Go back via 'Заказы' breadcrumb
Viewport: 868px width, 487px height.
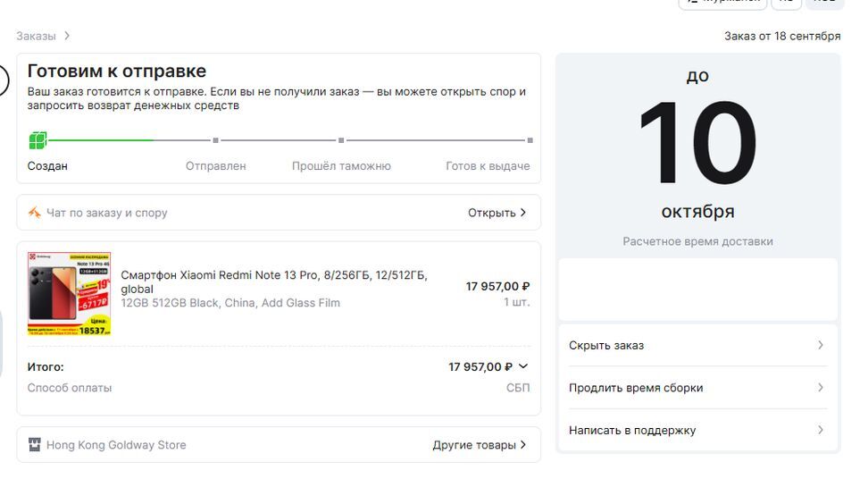36,36
